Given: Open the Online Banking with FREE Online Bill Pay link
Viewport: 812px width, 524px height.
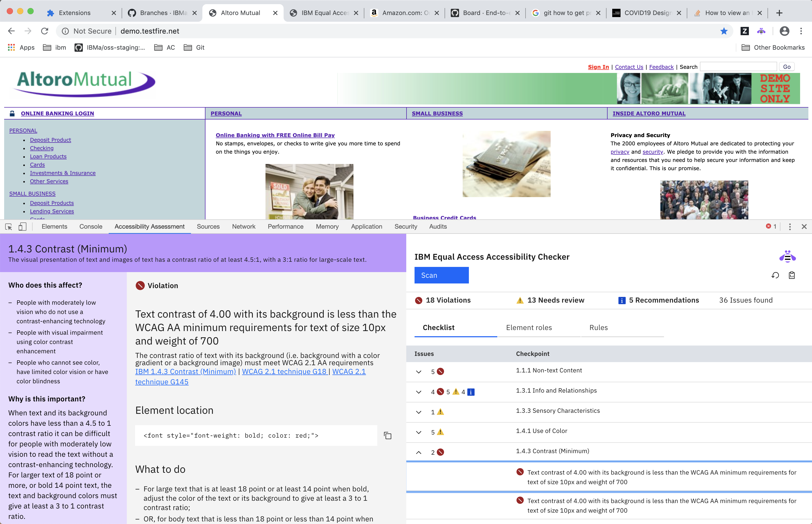Looking at the screenshot, I should tap(275, 135).
